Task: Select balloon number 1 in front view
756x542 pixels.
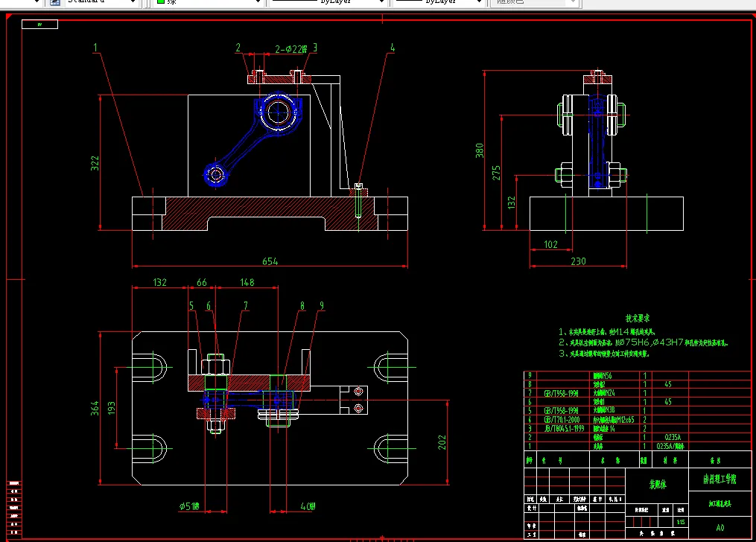Action: click(x=95, y=47)
